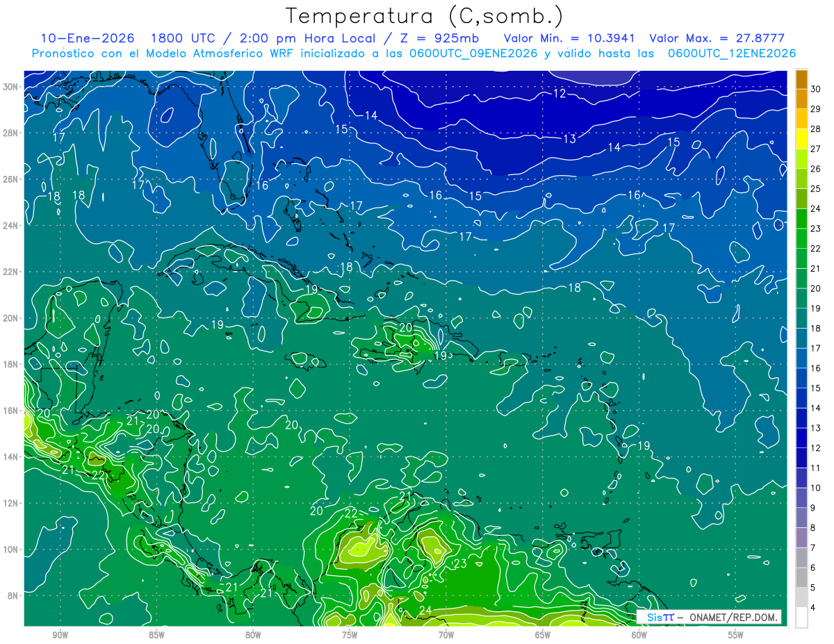Click the '18N' latitude axis label
Image resolution: width=834 pixels, height=644 pixels.
(x=12, y=364)
